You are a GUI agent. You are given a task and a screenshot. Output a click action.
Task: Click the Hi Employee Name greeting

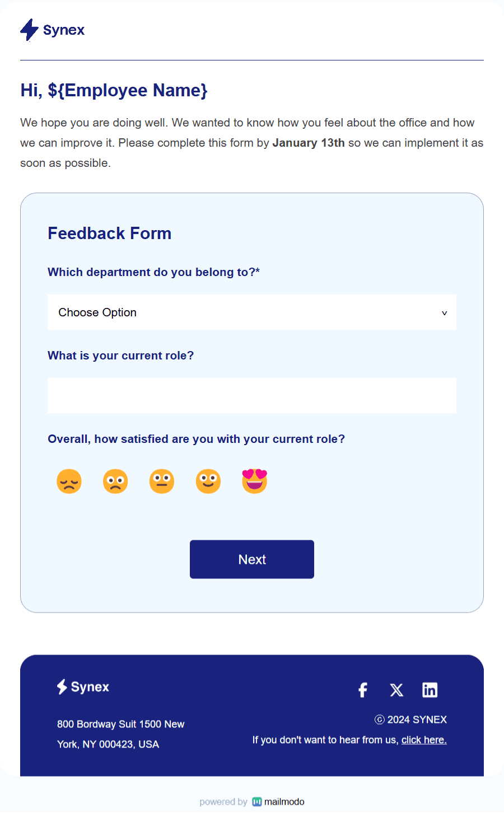tap(114, 90)
